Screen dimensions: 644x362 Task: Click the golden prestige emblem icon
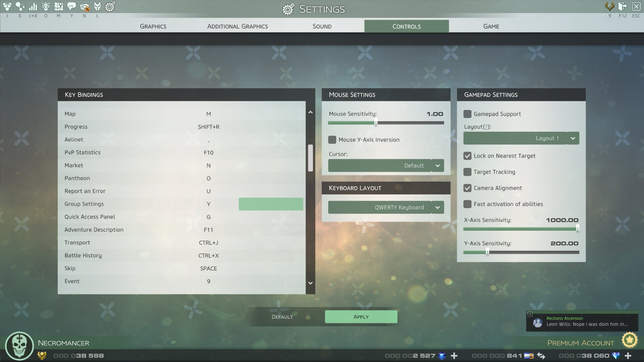click(x=42, y=356)
